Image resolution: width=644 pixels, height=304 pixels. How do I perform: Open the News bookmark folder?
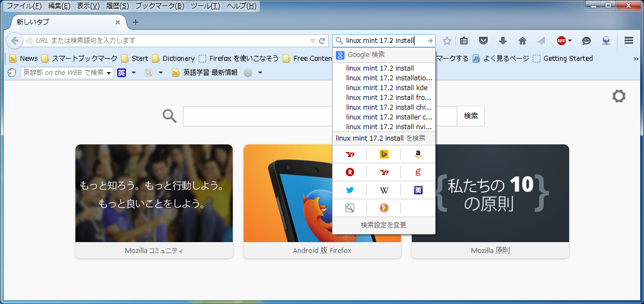point(23,58)
